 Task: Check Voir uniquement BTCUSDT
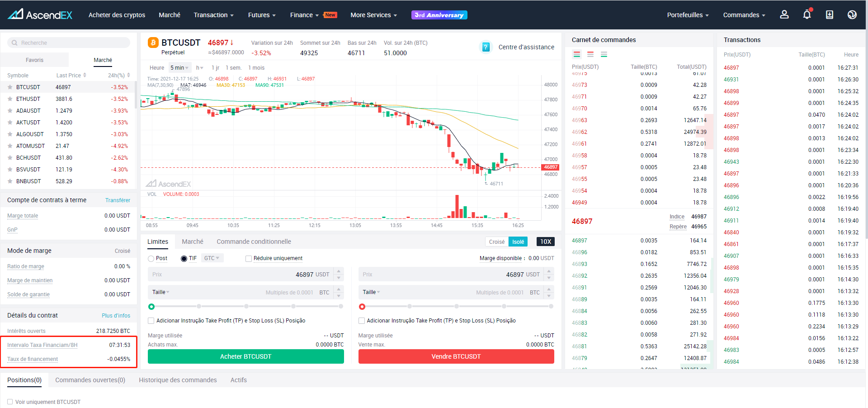pos(10,402)
